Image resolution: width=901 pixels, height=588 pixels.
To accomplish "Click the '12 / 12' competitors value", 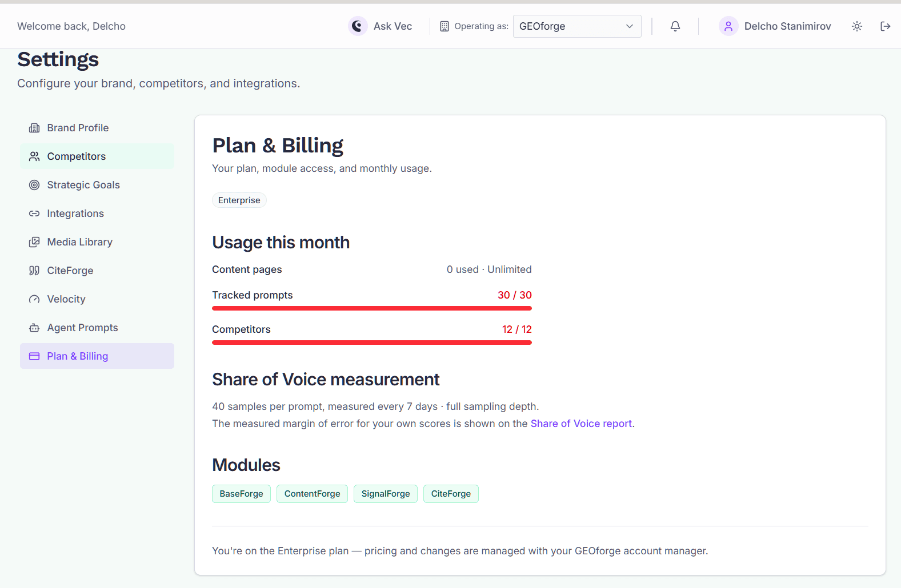I will 517,329.
